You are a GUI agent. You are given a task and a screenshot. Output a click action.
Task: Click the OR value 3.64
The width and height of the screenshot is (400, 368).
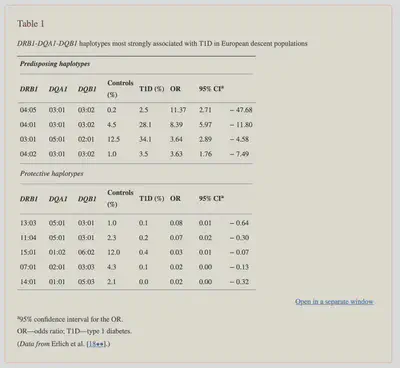176,139
